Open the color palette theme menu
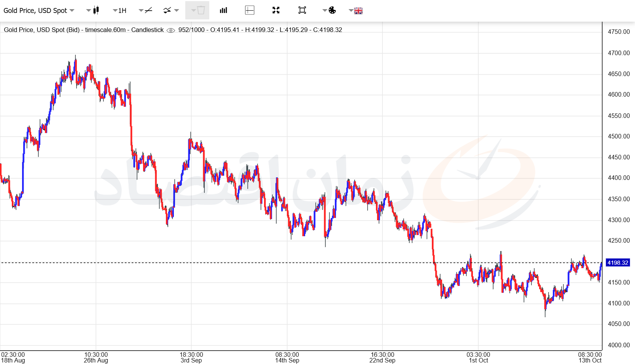 click(x=329, y=10)
